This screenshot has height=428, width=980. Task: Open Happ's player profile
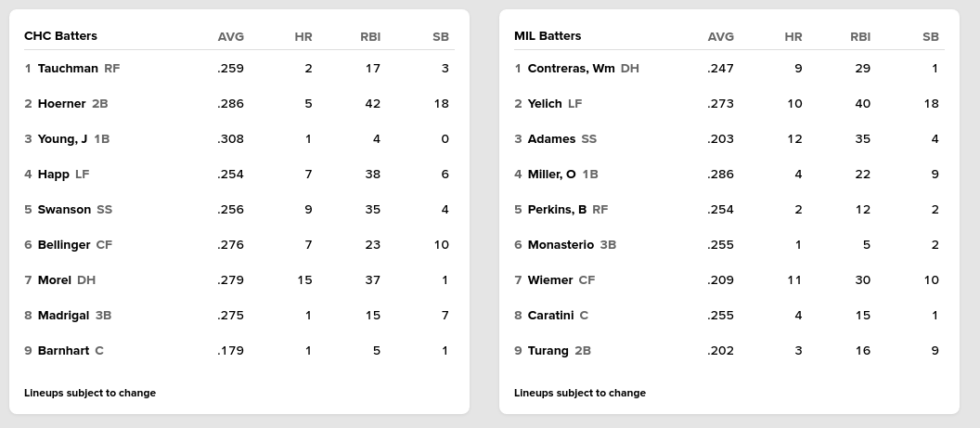click(53, 175)
